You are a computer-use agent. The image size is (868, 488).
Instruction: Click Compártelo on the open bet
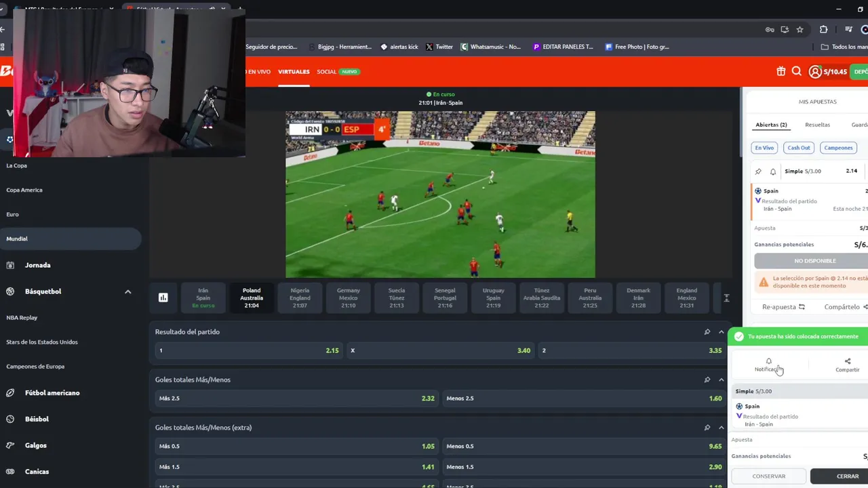pos(846,307)
